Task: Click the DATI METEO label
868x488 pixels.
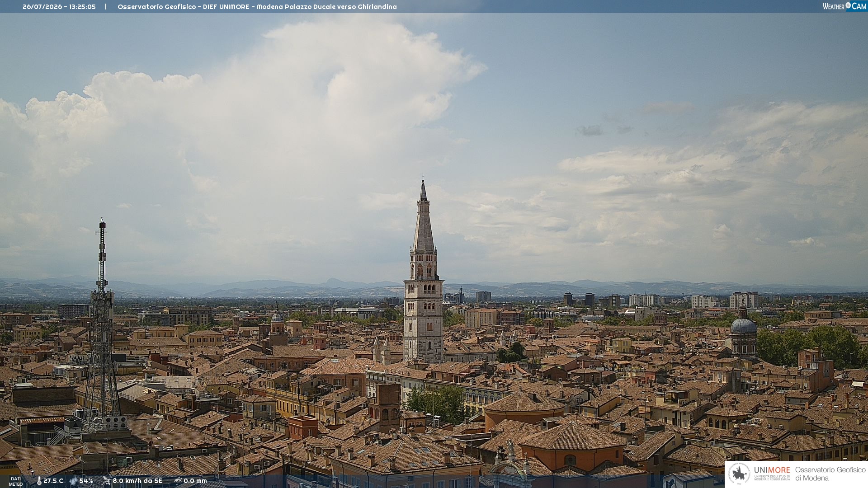Action: click(16, 481)
